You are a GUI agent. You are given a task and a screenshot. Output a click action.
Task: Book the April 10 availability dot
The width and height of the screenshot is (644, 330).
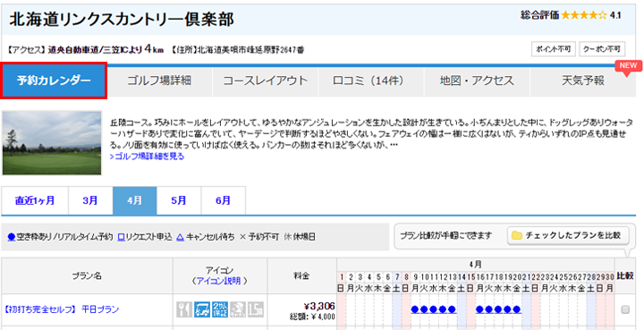pyautogui.click(x=424, y=309)
